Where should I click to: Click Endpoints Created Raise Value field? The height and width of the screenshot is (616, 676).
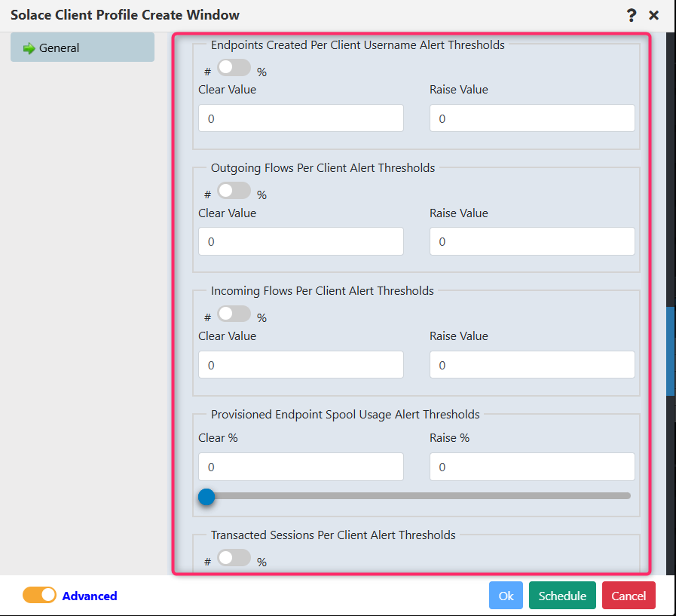532,118
